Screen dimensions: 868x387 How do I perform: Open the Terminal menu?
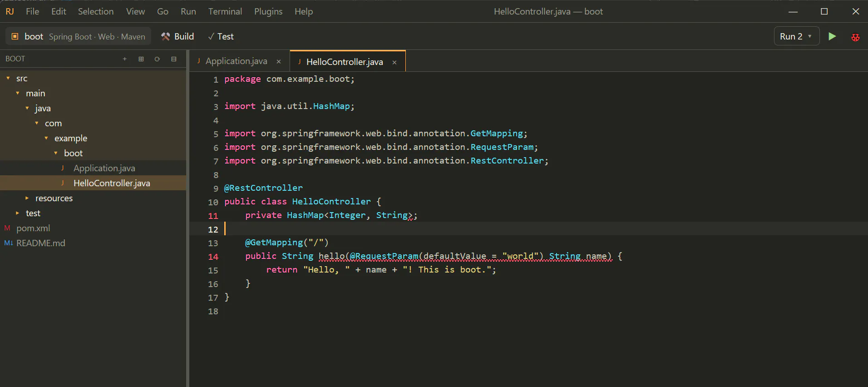tap(225, 11)
